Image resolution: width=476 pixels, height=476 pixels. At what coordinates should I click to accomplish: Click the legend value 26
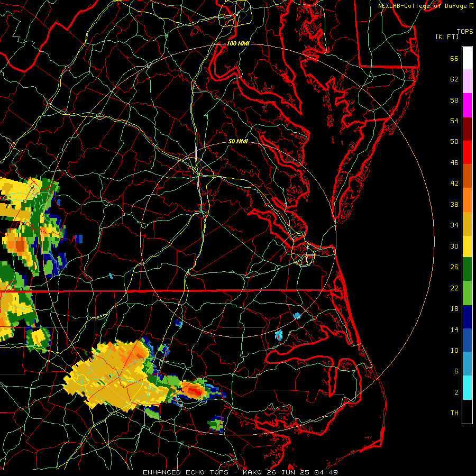pos(454,267)
